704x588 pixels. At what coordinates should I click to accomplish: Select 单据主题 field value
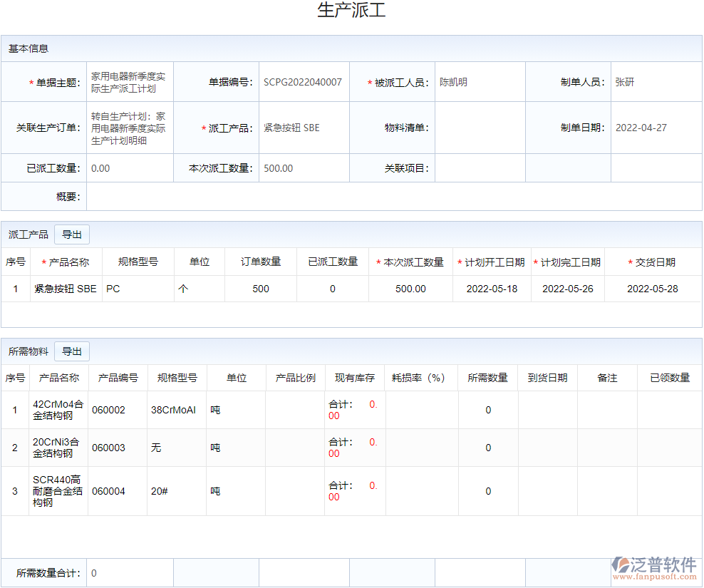click(129, 82)
